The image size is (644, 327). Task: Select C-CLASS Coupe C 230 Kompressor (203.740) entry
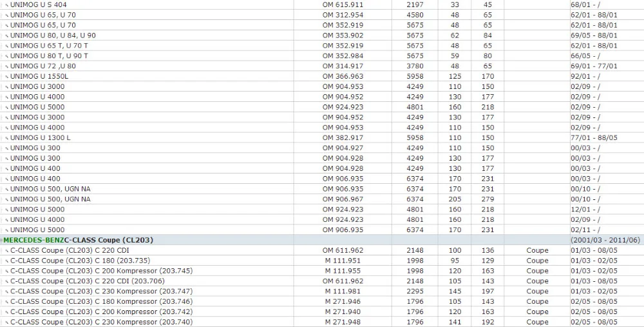102,322
